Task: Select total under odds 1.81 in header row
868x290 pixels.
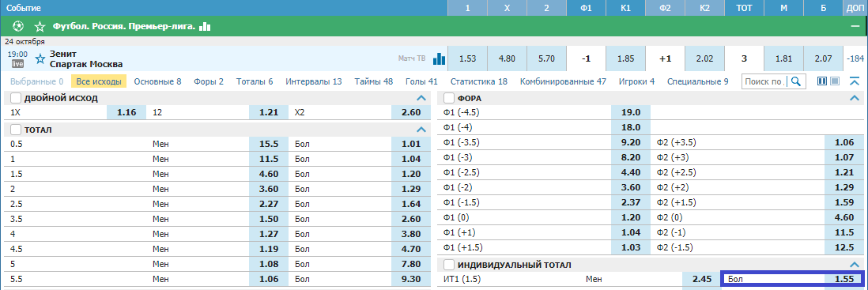Action: click(x=784, y=58)
